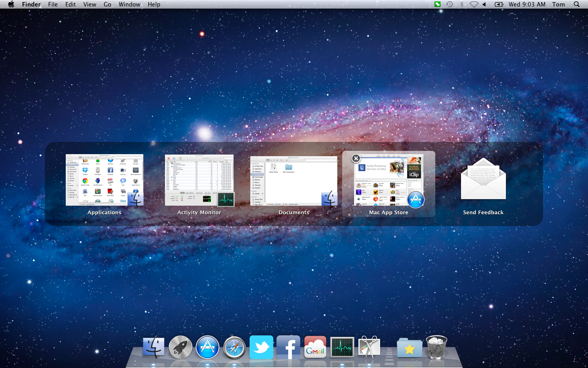Switch to the Applications window thumbnail

pyautogui.click(x=105, y=180)
